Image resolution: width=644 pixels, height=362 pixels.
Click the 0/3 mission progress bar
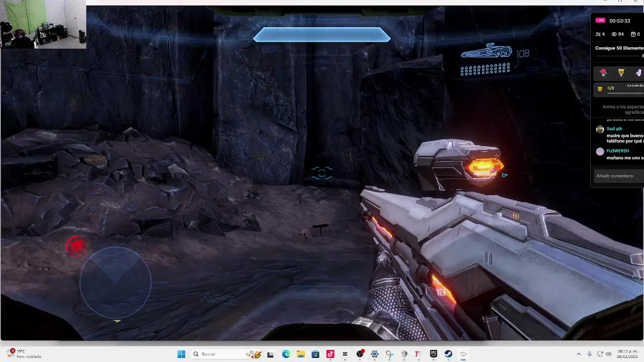pyautogui.click(x=626, y=92)
